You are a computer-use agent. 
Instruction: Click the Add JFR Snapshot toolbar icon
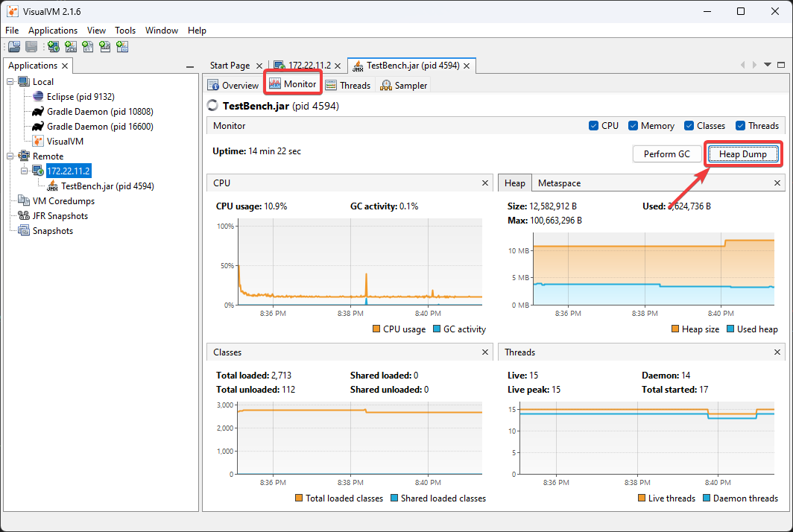pyautogui.click(x=105, y=47)
